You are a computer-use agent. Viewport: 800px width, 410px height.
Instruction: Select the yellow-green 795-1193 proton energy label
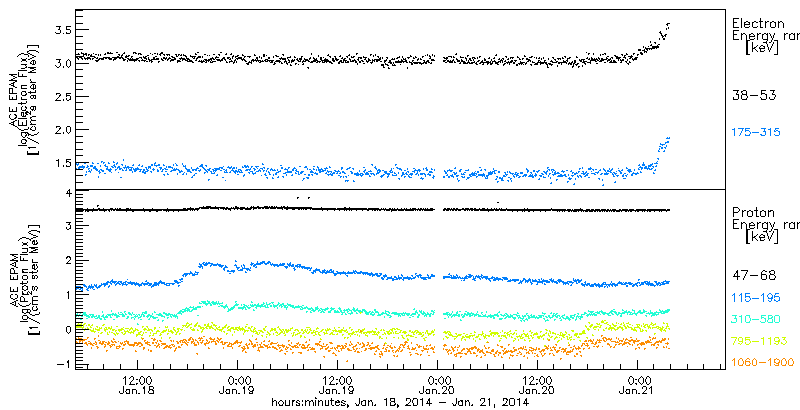[x=759, y=340]
